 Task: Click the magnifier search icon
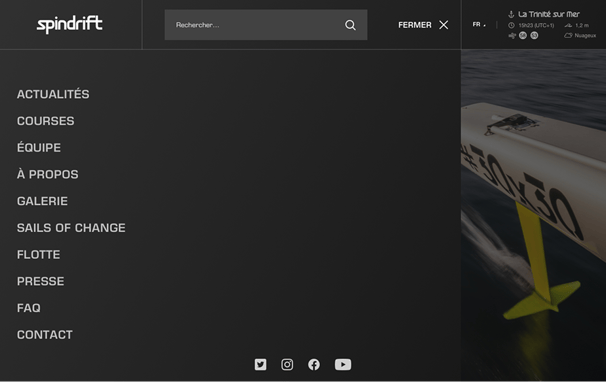tap(350, 25)
